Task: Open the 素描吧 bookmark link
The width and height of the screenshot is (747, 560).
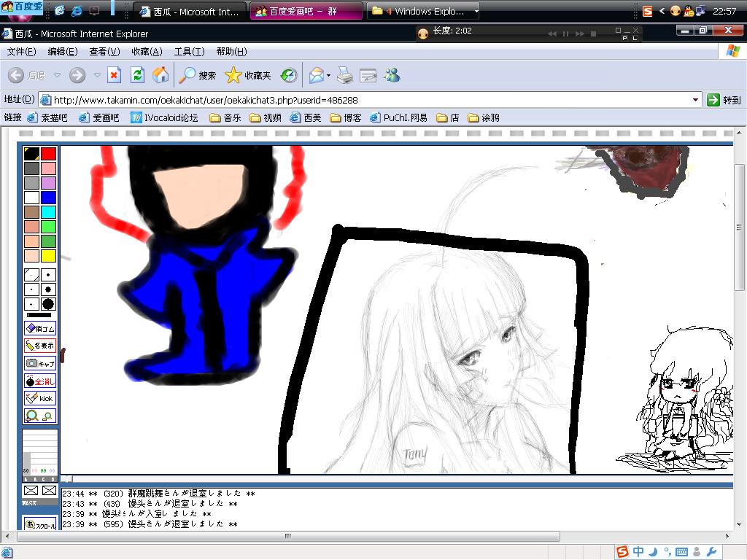Action: pyautogui.click(x=47, y=117)
